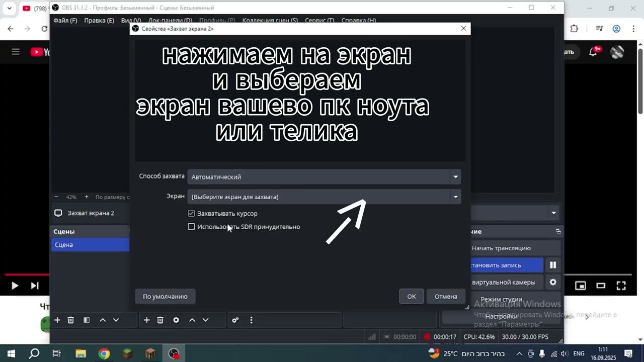Open source properties gear icon

pyautogui.click(x=176, y=320)
